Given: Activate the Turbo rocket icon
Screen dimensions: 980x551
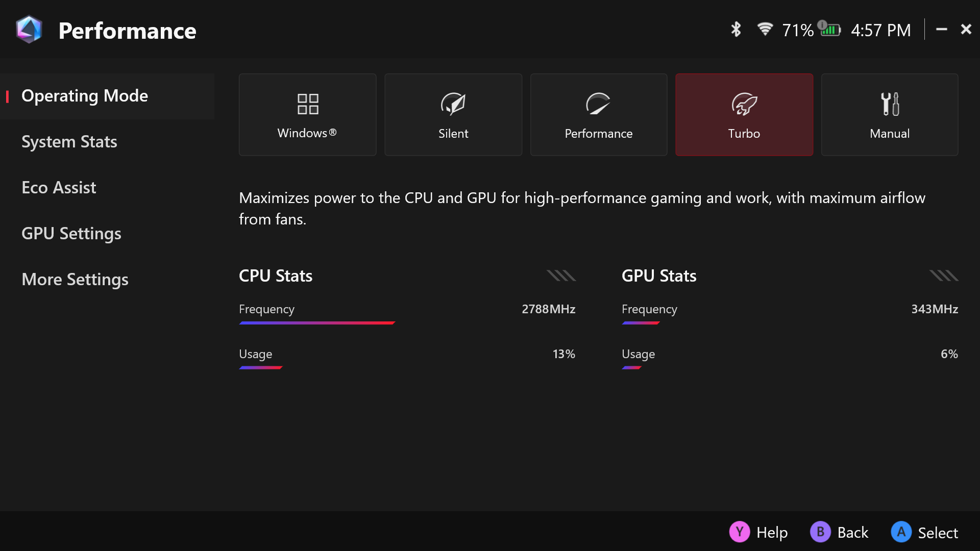Looking at the screenshot, I should [x=744, y=104].
